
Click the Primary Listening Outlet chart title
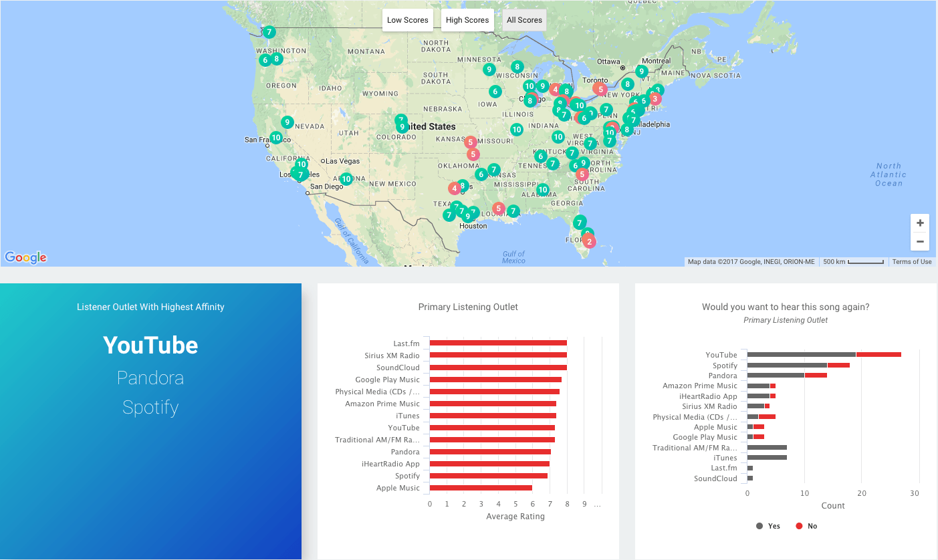pos(468,307)
